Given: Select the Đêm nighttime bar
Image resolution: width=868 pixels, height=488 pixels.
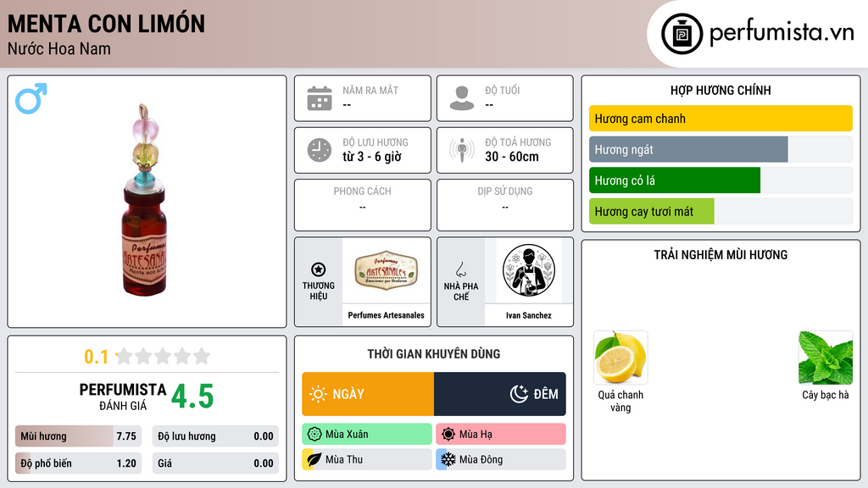Looking at the screenshot, I should pos(500,394).
